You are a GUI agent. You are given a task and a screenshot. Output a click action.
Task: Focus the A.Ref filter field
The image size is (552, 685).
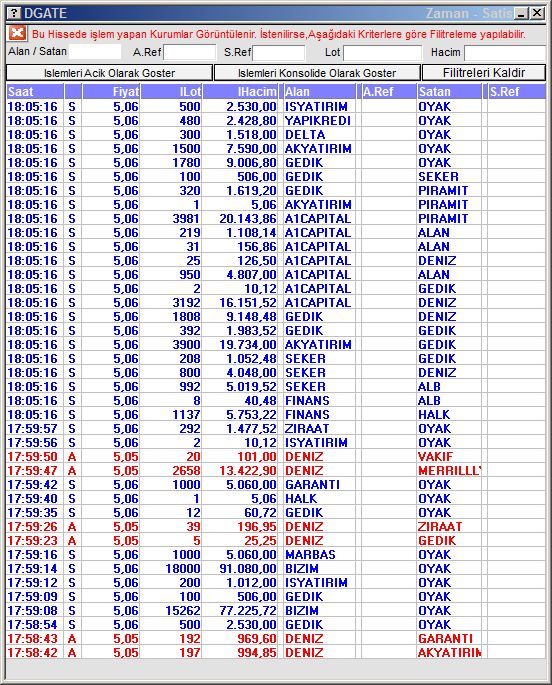click(x=190, y=52)
